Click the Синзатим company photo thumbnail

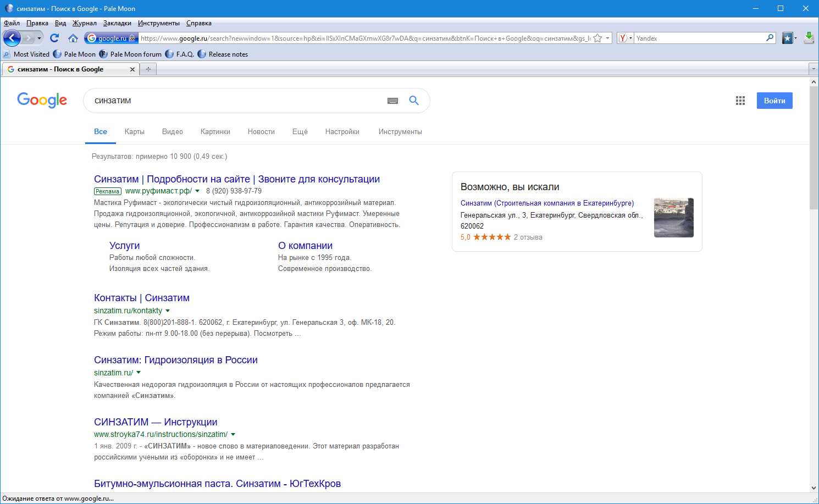(x=674, y=218)
